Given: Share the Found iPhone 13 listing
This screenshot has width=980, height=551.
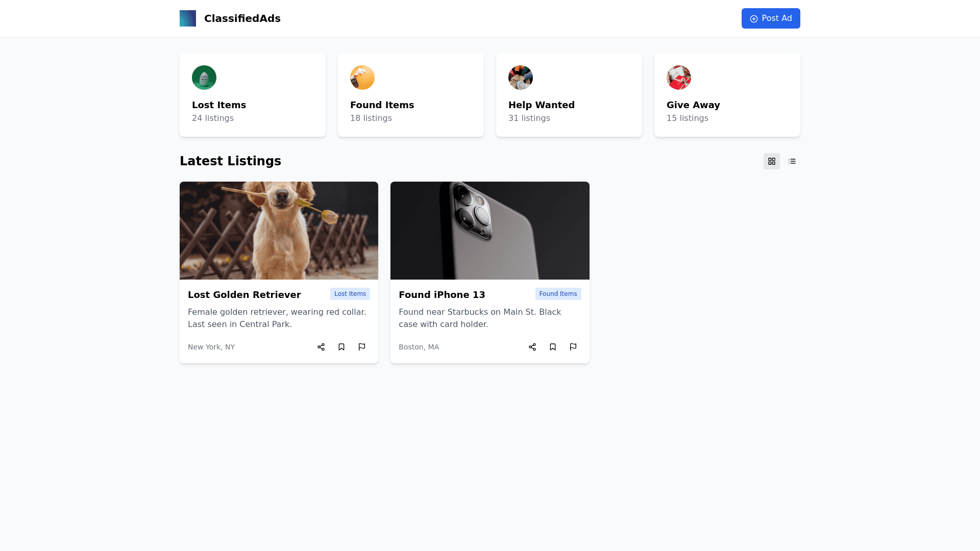Looking at the screenshot, I should 532,347.
